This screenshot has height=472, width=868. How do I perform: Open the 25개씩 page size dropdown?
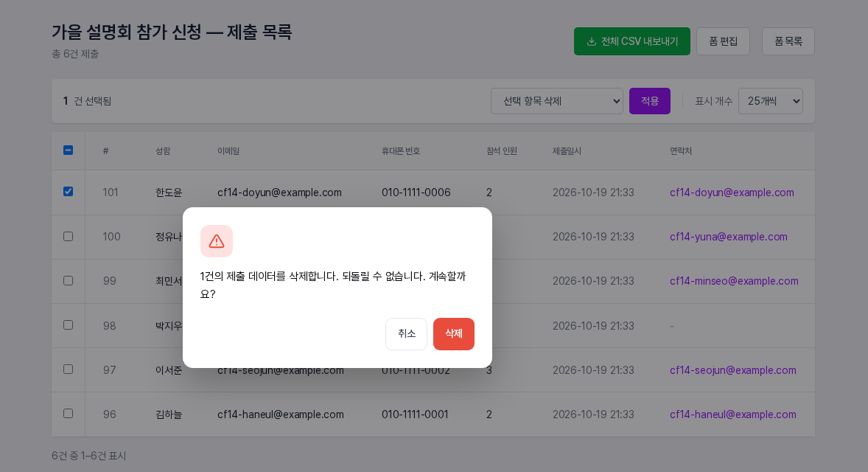click(771, 101)
